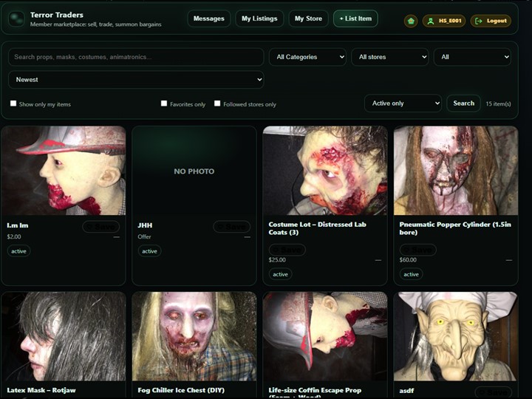Click the HS_E001 user profile badge
The image size is (532, 399).
pyautogui.click(x=444, y=21)
